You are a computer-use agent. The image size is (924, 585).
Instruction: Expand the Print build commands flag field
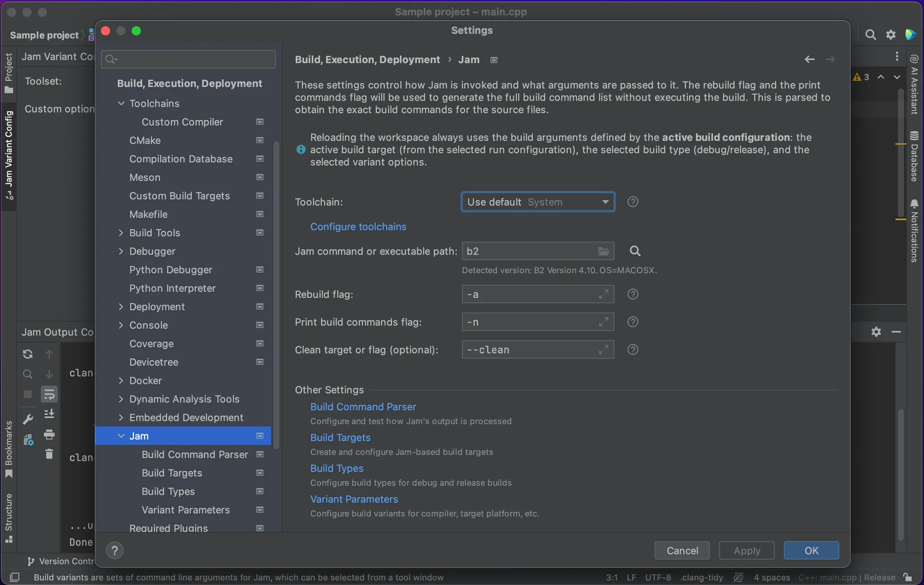pyautogui.click(x=603, y=322)
